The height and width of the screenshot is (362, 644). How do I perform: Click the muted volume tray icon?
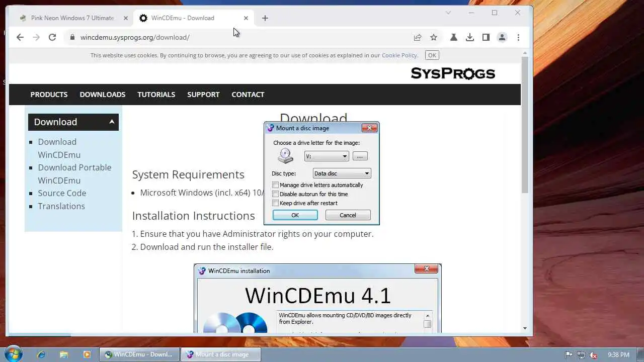[x=593, y=355]
